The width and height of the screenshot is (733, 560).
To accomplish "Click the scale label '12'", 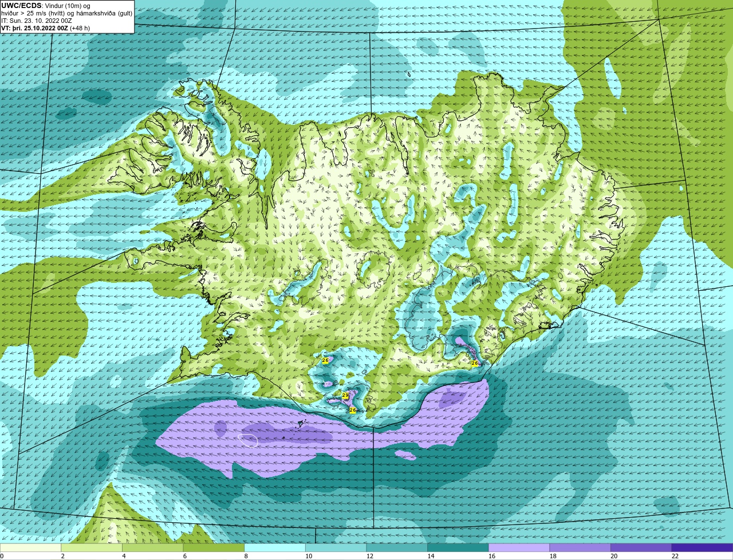I will pyautogui.click(x=370, y=556).
